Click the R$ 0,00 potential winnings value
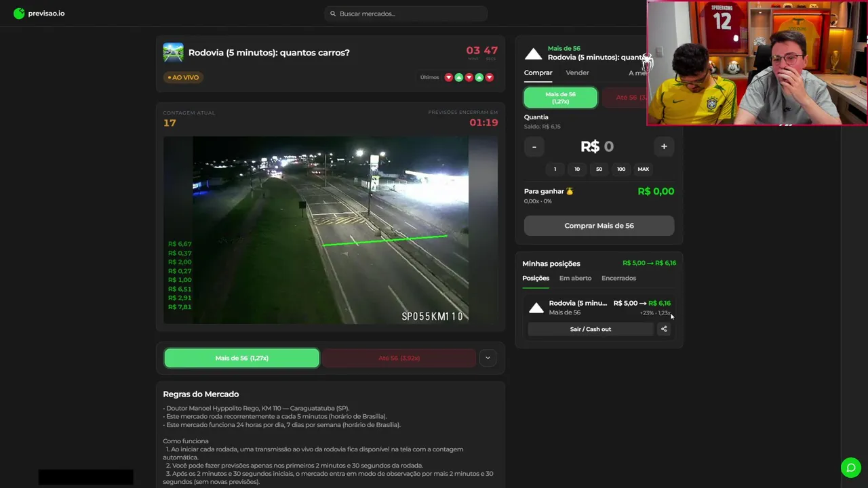Image resolution: width=868 pixels, height=488 pixels. coord(656,191)
